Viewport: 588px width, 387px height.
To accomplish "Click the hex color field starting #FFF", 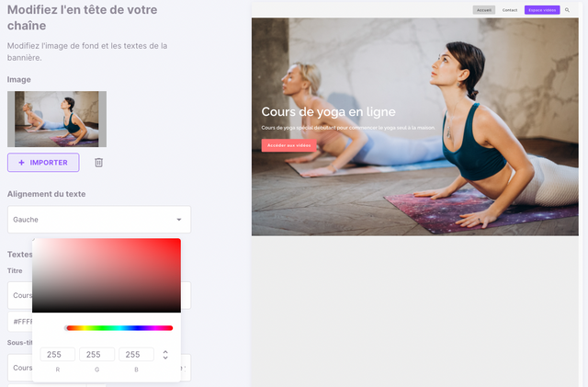I will 20,322.
